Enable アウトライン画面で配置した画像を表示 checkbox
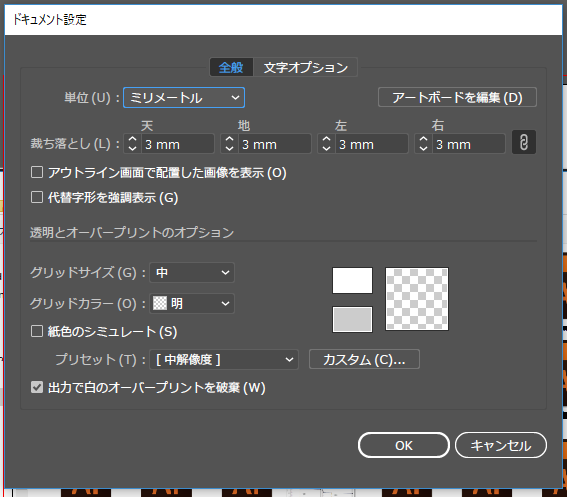 (x=37, y=172)
